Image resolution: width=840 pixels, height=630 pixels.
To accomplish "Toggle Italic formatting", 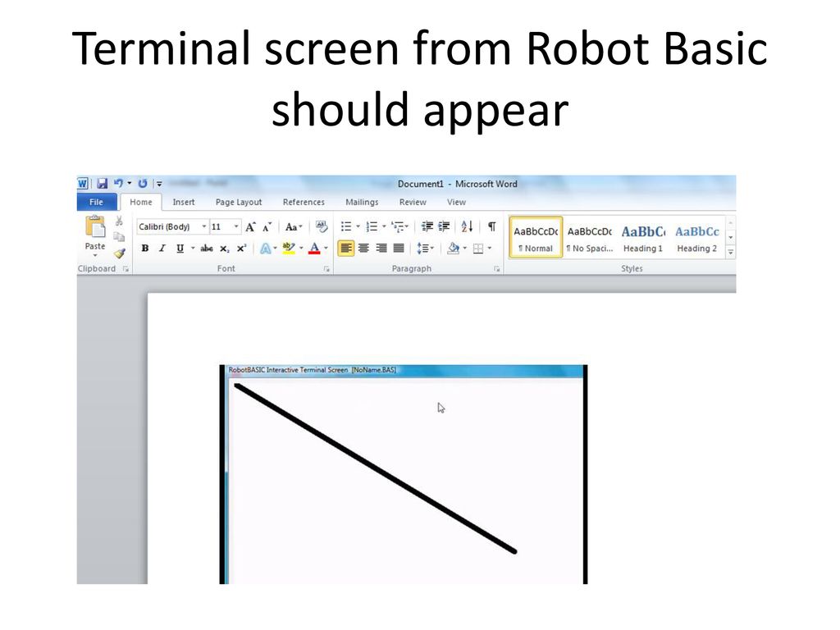I will click(x=162, y=248).
